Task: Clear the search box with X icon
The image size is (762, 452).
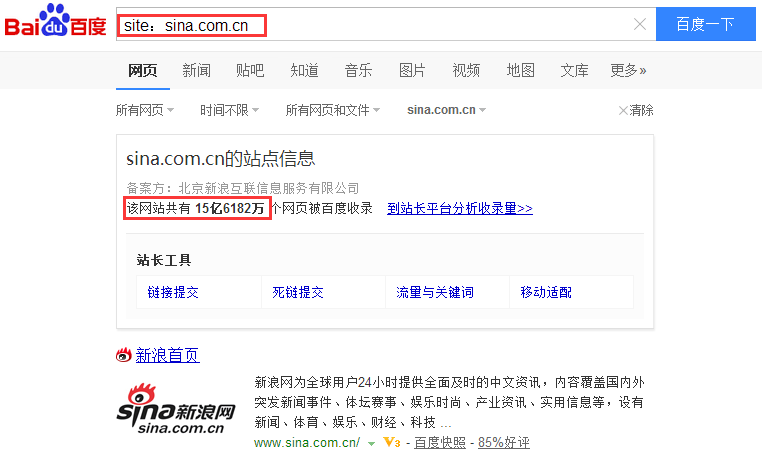Action: [x=640, y=24]
